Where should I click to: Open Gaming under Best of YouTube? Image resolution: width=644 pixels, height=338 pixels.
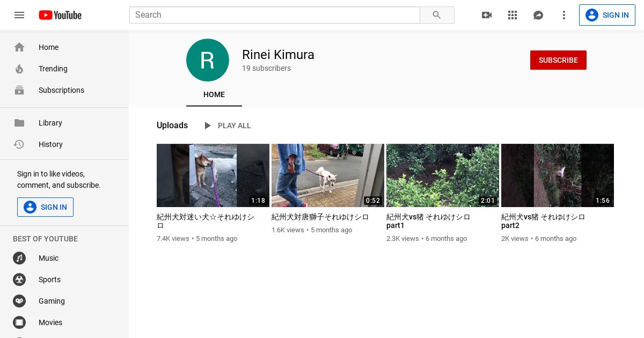[x=64, y=301]
